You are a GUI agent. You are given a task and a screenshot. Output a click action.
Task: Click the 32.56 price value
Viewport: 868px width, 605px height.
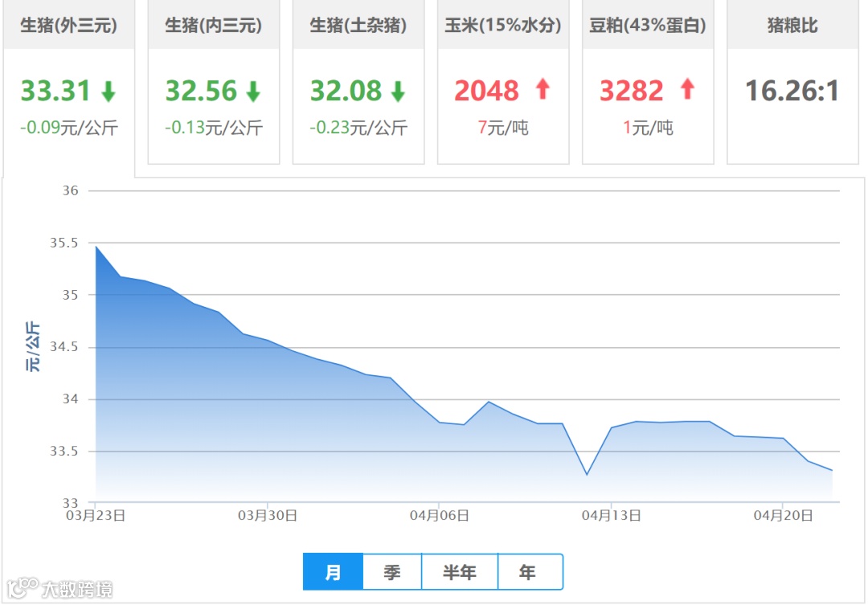coord(201,92)
